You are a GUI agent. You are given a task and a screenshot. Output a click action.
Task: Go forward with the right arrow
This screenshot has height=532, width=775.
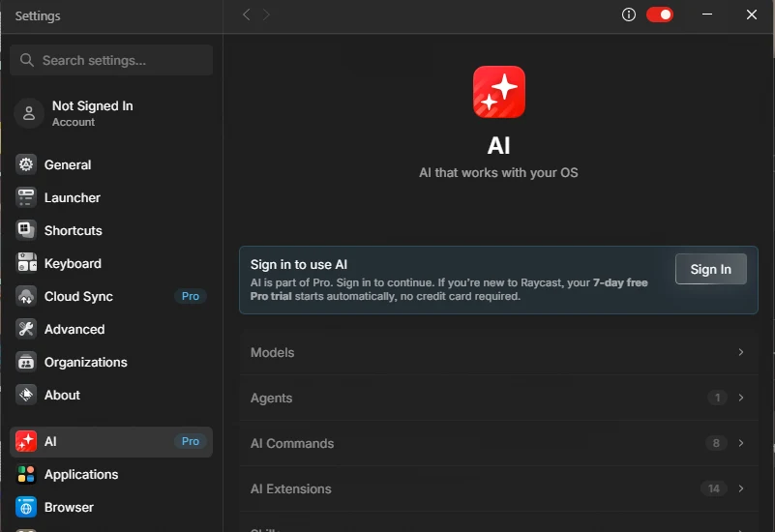[x=266, y=15]
